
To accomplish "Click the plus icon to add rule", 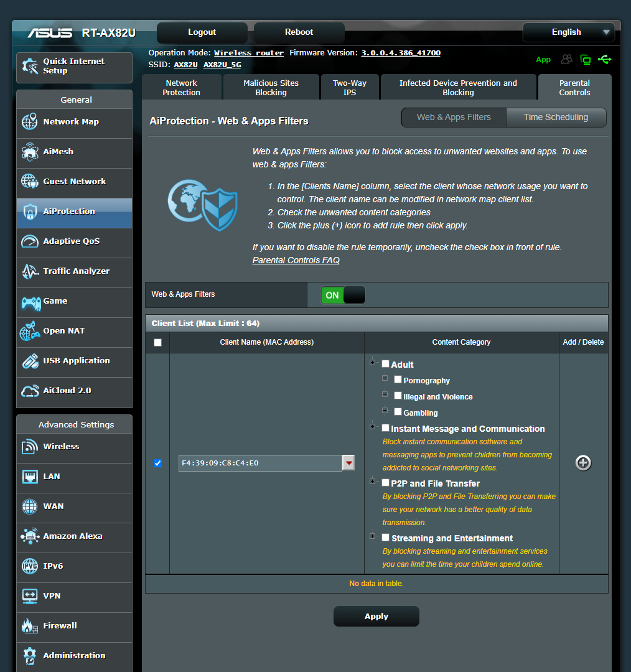I will [x=583, y=463].
